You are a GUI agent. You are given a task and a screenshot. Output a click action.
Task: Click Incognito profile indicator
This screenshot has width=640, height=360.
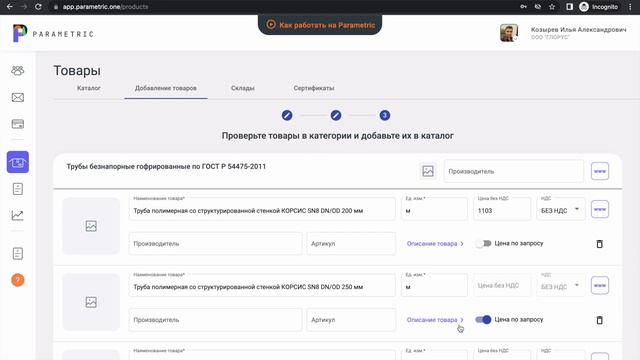[599, 7]
